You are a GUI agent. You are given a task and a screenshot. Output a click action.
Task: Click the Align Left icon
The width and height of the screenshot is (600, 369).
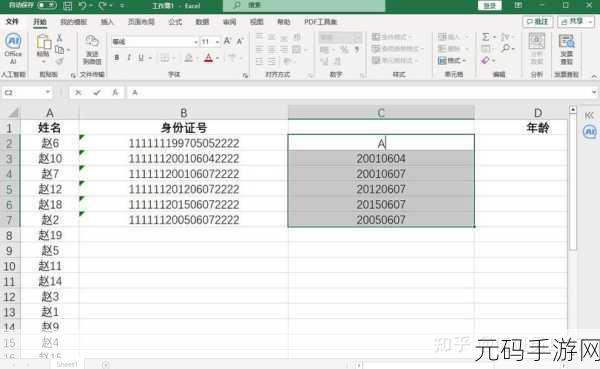(x=259, y=49)
